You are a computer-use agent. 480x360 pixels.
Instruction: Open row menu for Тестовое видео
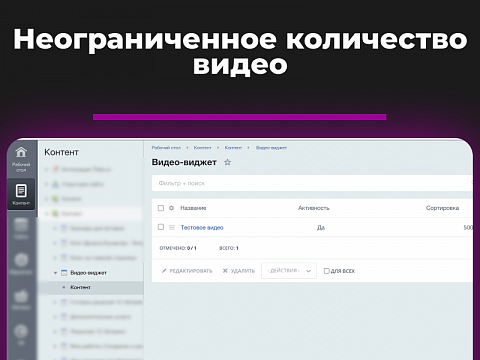(x=172, y=227)
